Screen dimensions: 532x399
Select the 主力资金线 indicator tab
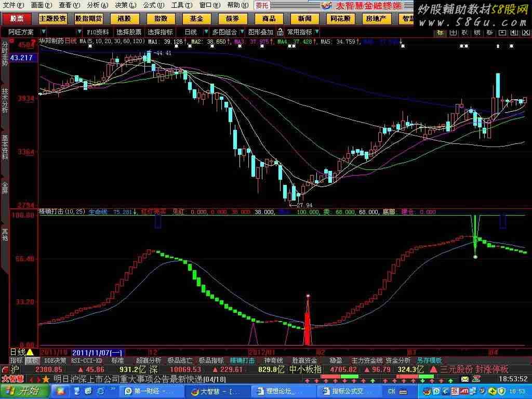pyautogui.click(x=367, y=361)
